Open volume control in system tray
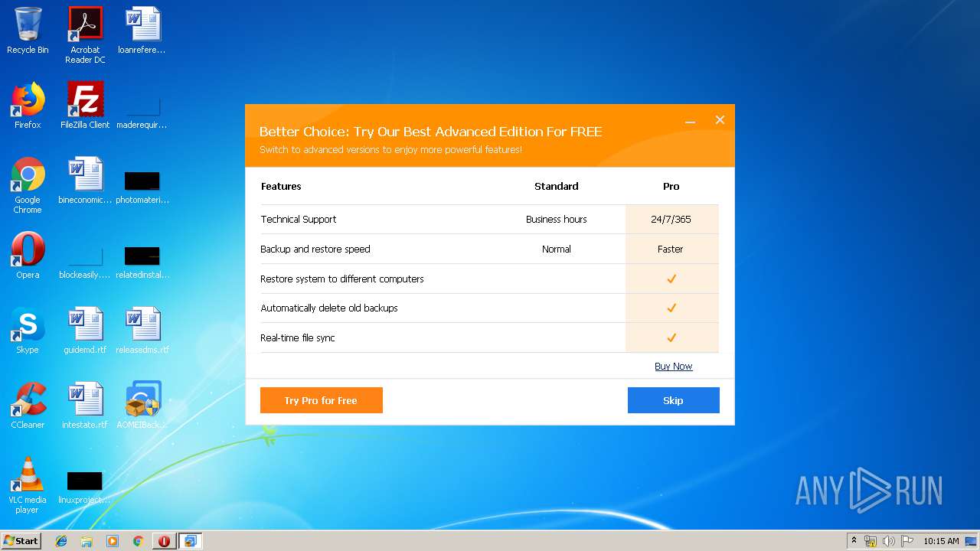The width and height of the screenshot is (980, 551). 889,541
